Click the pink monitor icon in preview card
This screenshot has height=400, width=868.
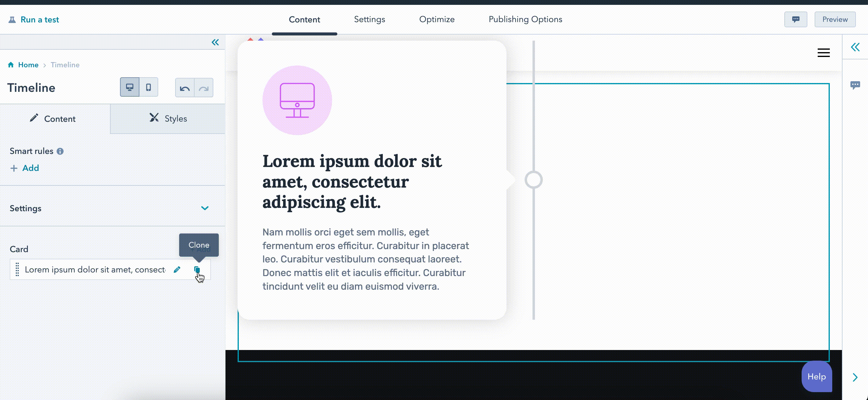tap(297, 100)
